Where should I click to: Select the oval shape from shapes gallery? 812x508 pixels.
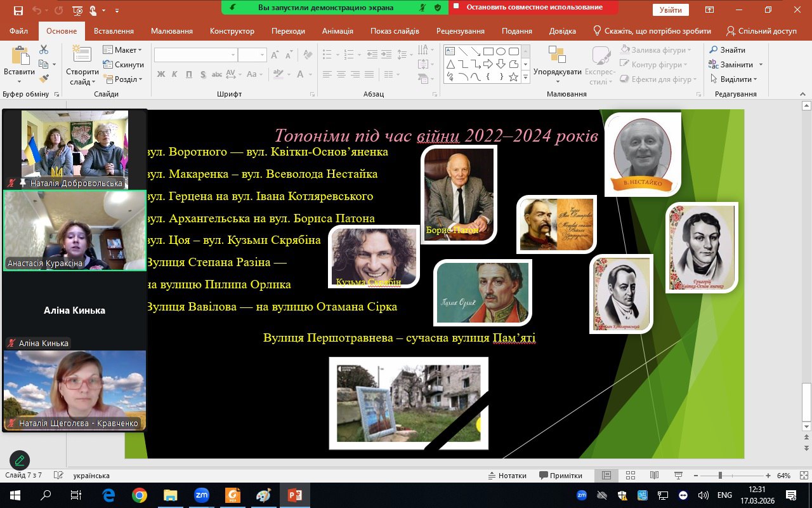click(x=501, y=51)
